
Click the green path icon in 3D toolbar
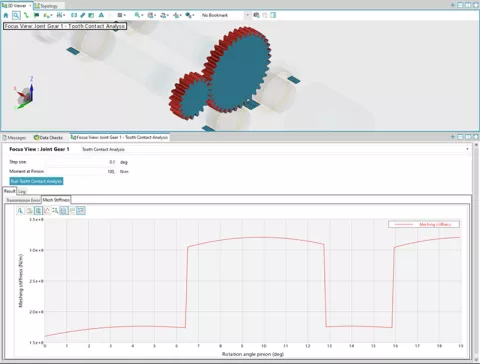pos(26,15)
